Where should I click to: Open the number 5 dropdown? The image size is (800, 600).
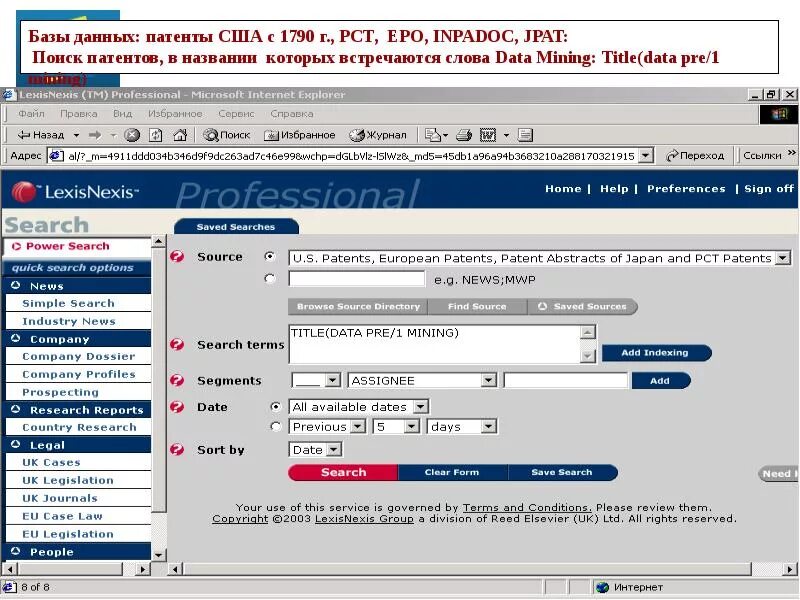pos(412,426)
